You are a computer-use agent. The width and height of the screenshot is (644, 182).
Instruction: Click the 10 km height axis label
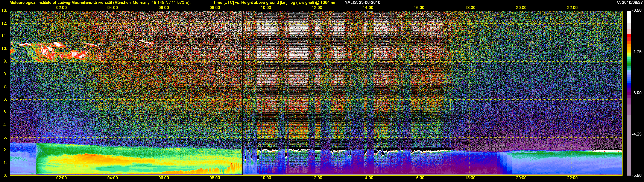pos(4,49)
